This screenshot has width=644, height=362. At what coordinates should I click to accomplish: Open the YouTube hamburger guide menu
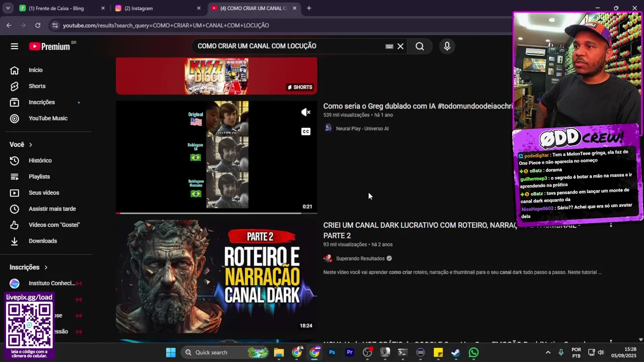(14, 46)
